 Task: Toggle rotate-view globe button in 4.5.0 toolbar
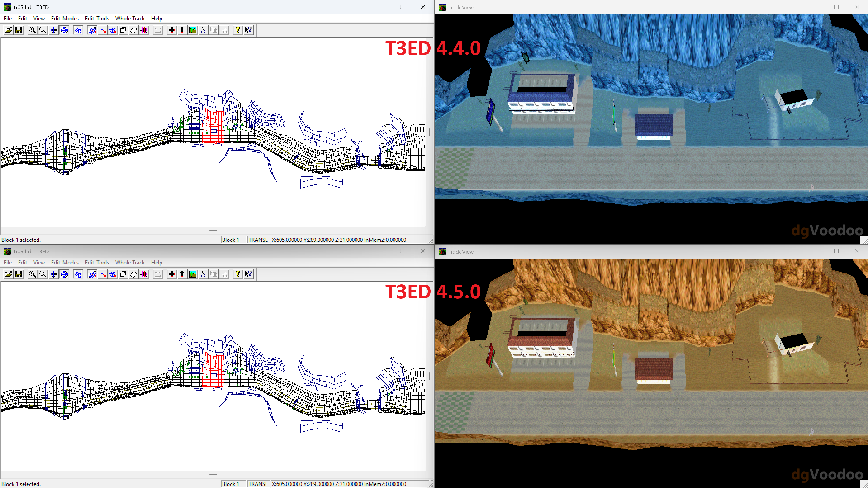[64, 274]
